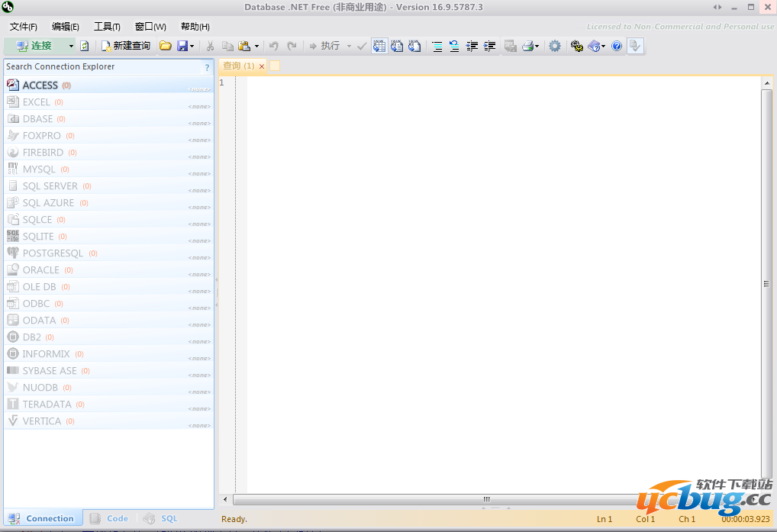Switch to the 查询 (1) tab

coord(238,66)
